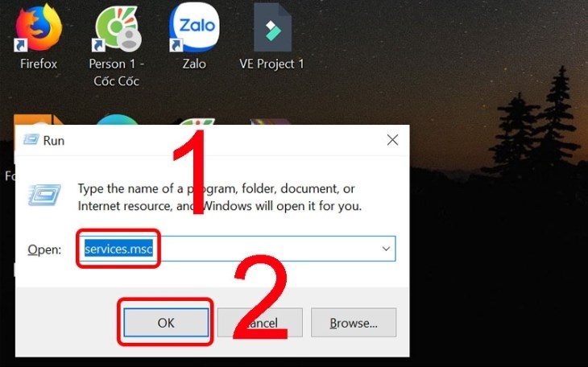Select the Firefox desktop shortcut icon

point(39,27)
